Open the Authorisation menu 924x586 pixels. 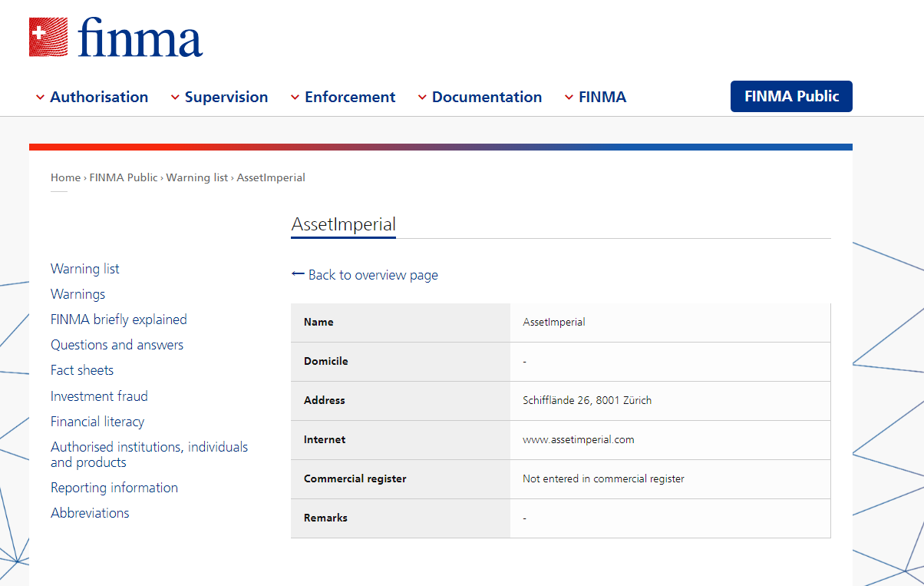click(99, 97)
